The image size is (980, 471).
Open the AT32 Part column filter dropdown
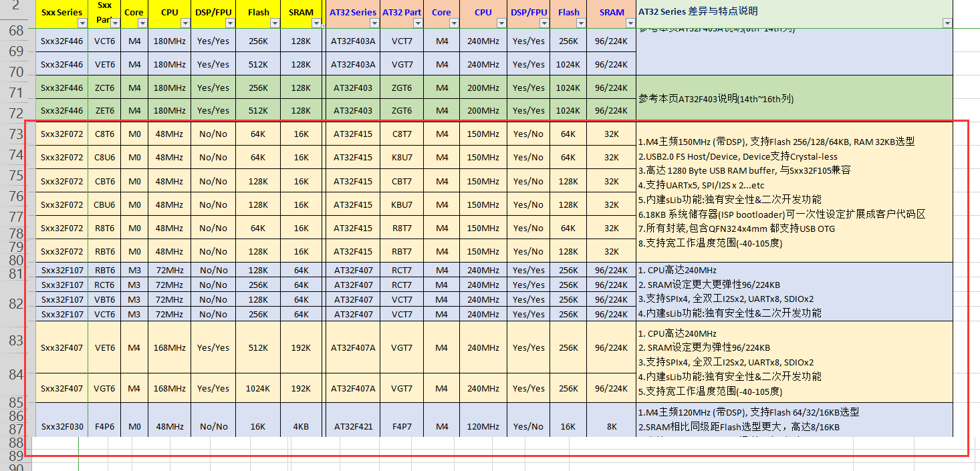(x=418, y=23)
